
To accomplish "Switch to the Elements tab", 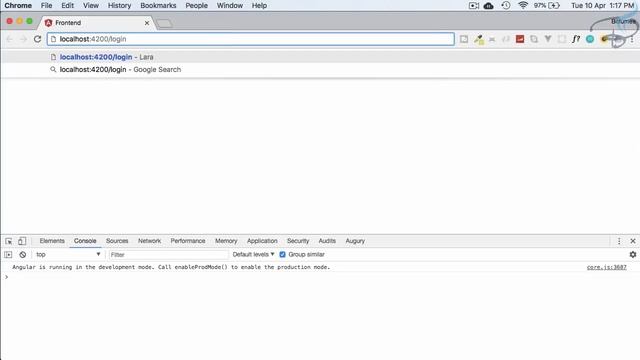I will 52,241.
